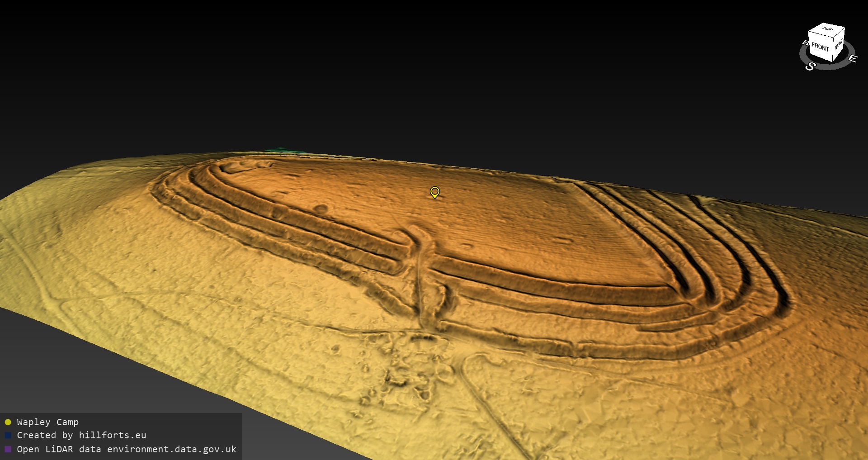Switch to RIGHT view on the cube

[839, 44]
